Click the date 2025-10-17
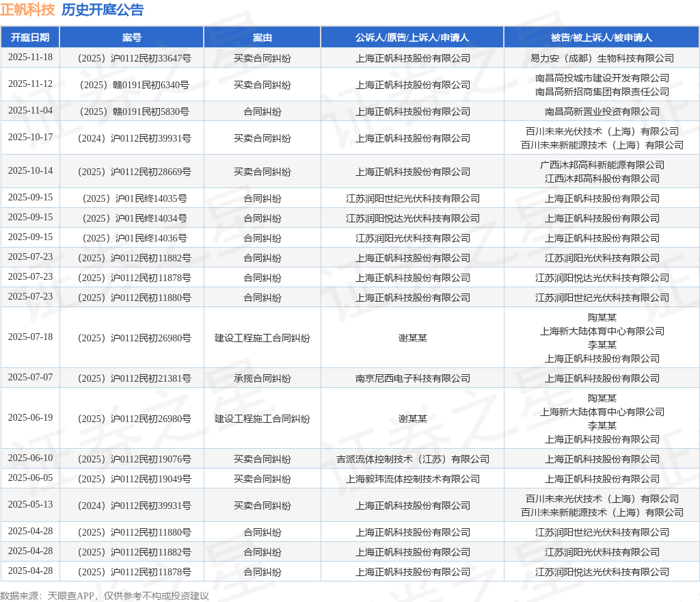Image resolution: width=700 pixels, height=602 pixels. coord(30,137)
